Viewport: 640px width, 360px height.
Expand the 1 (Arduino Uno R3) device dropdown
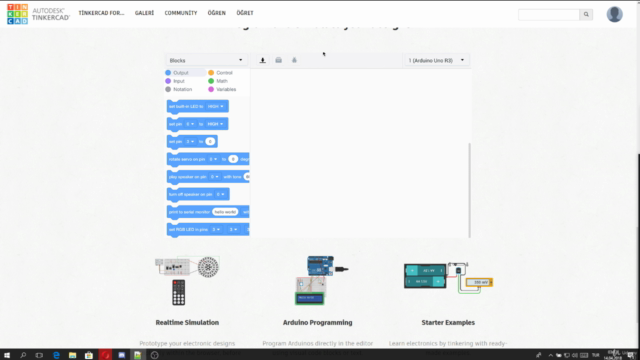tap(436, 60)
